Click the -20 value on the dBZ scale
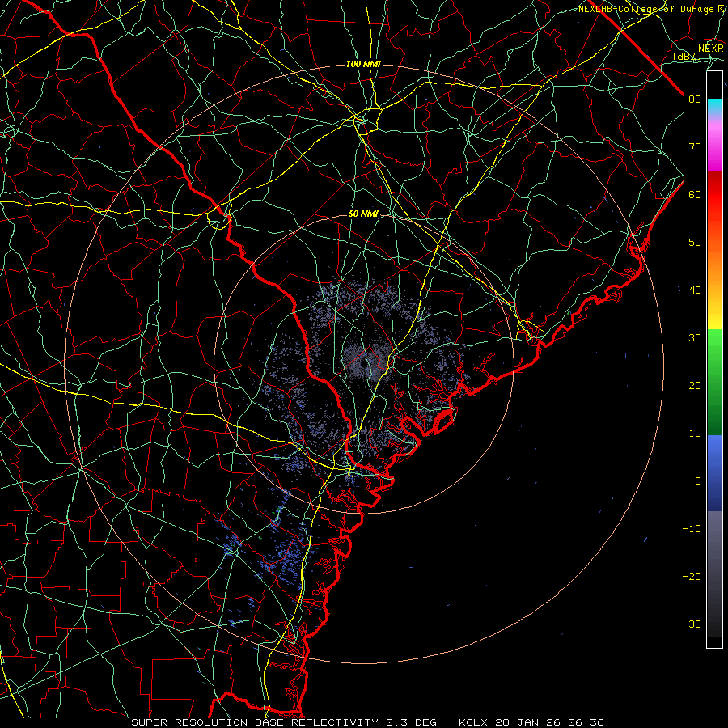Image resolution: width=728 pixels, height=728 pixels. coord(692,577)
